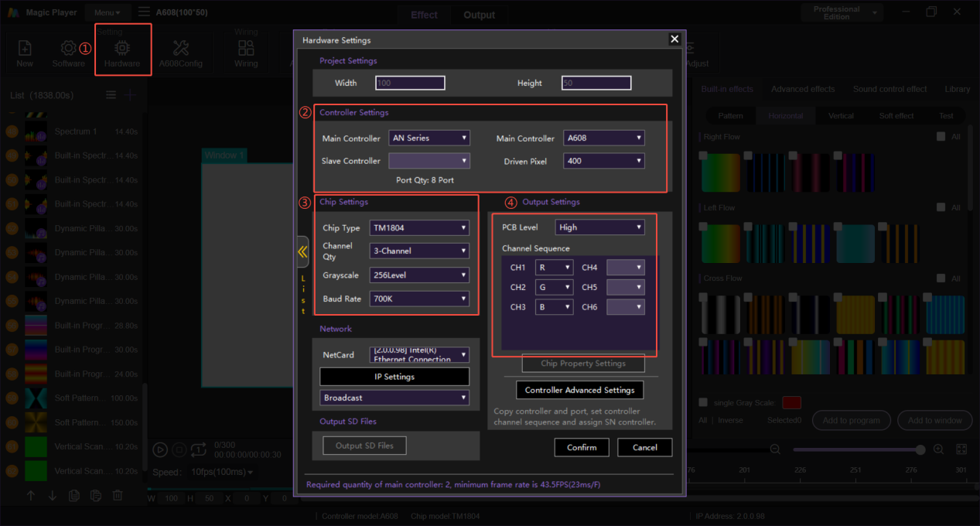Copy the selected program item
The width and height of the screenshot is (980, 526).
(x=74, y=496)
